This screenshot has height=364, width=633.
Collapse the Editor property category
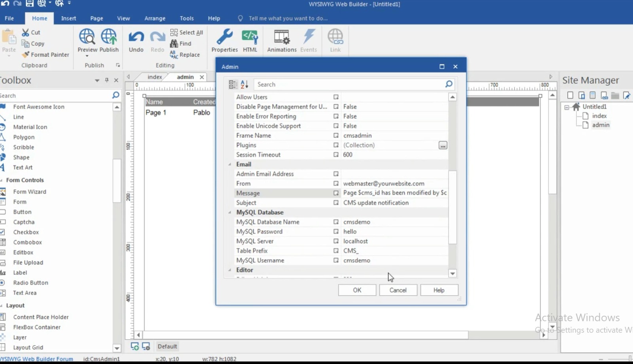coord(230,270)
